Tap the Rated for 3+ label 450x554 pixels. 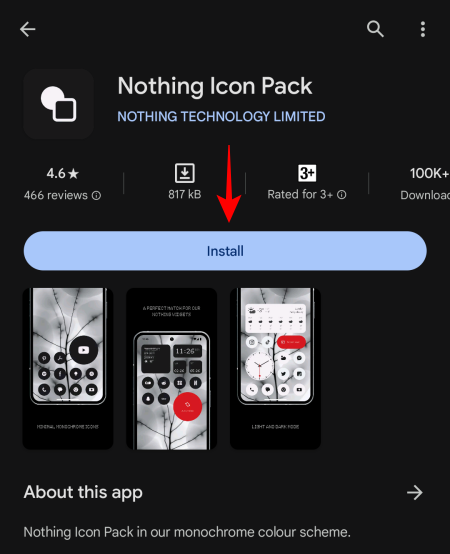tap(300, 195)
